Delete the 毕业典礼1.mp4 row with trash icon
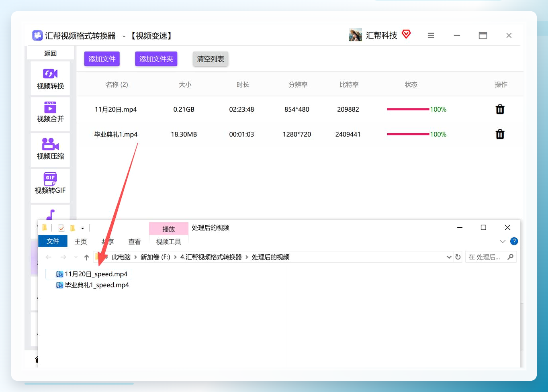Viewport: 548px width, 392px height. (500, 134)
